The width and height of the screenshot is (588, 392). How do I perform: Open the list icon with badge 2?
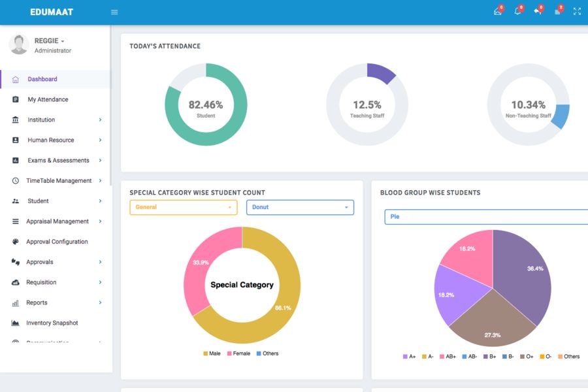pos(558,12)
